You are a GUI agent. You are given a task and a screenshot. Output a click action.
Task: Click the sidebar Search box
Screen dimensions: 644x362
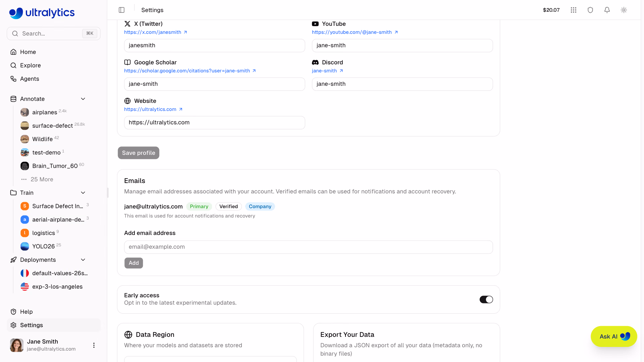tap(54, 34)
